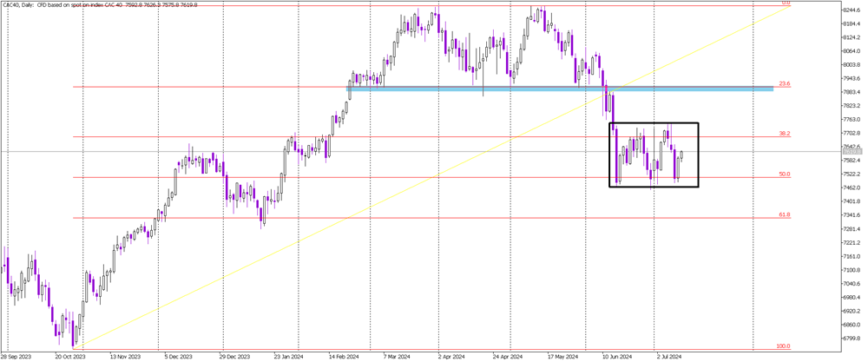Select the 23.6 Fibonacci level label
Image resolution: width=868 pixels, height=362 pixels.
point(784,83)
